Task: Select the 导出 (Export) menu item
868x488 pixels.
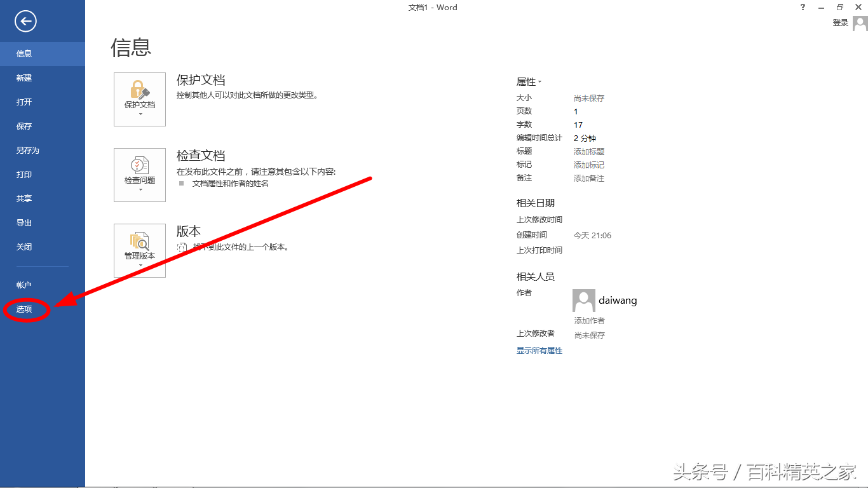Action: (x=43, y=223)
